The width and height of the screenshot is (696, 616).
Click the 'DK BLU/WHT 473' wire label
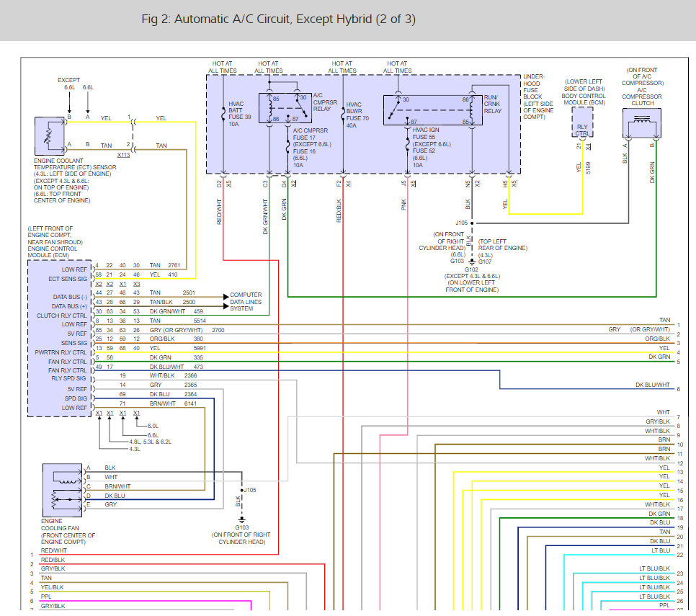177,367
